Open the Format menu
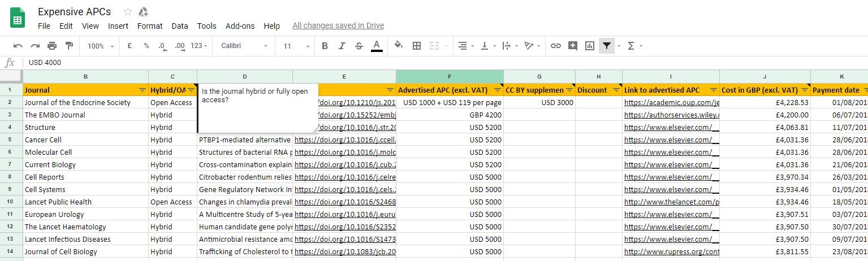The width and height of the screenshot is (868, 261). (150, 26)
